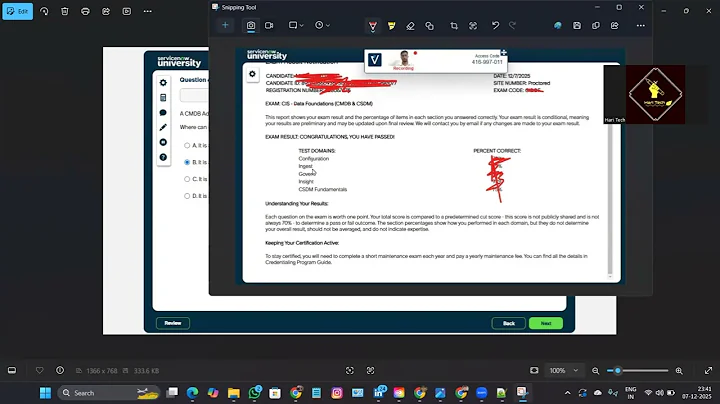Viewport: 720px width, 404px height.
Task: Open file info panel in Photos
Action: click(60, 370)
